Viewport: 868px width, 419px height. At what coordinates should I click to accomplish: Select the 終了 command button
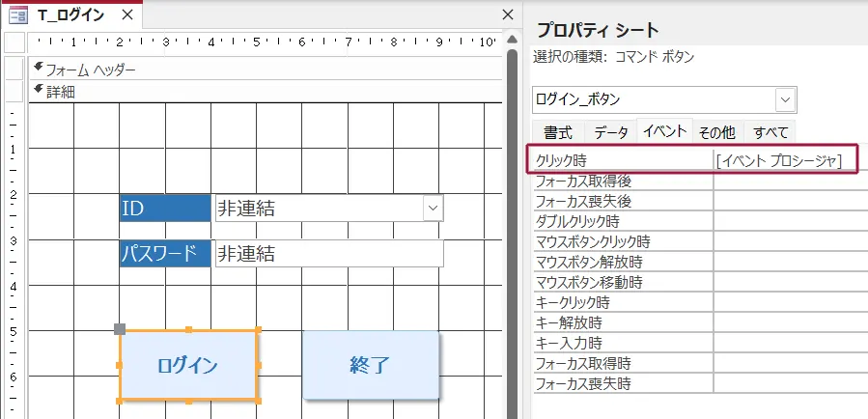tap(371, 365)
